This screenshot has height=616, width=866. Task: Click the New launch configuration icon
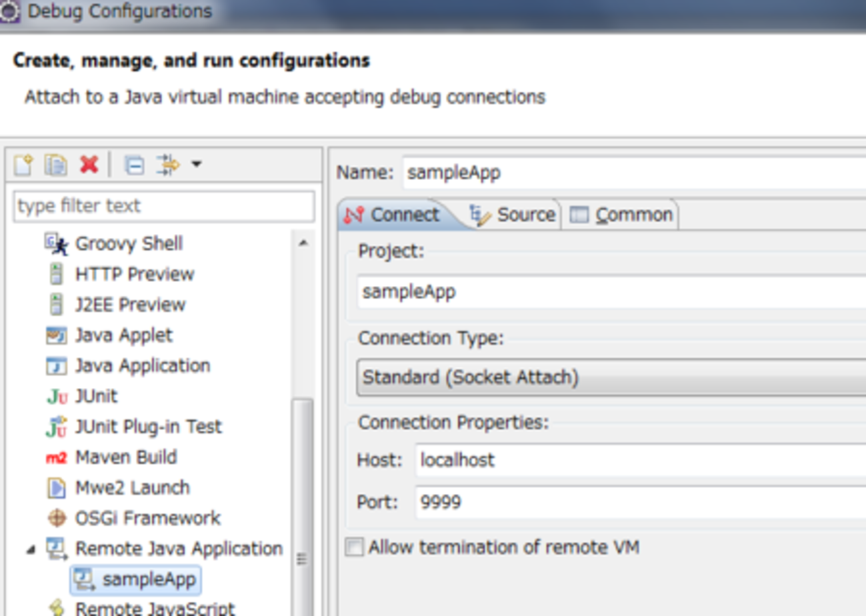point(23,164)
